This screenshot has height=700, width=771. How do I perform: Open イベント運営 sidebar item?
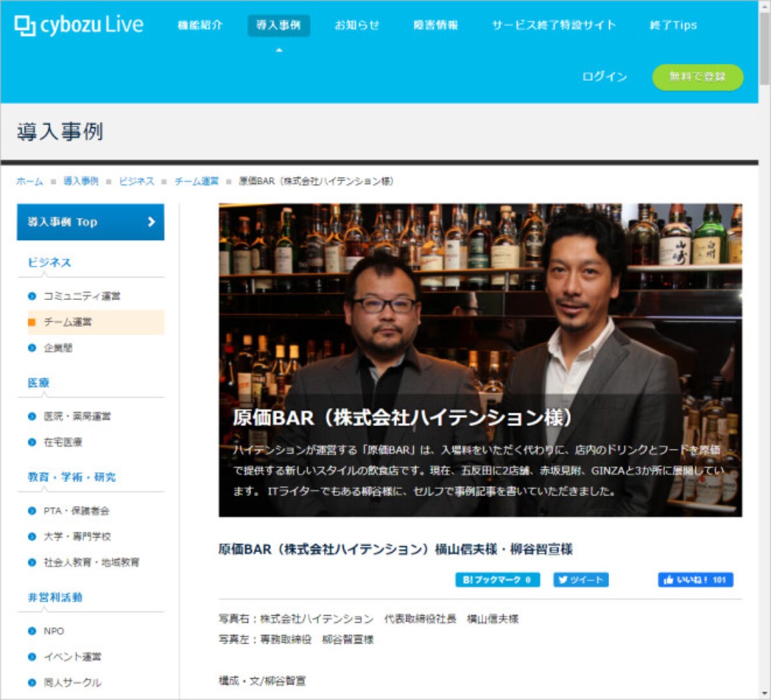(73, 657)
